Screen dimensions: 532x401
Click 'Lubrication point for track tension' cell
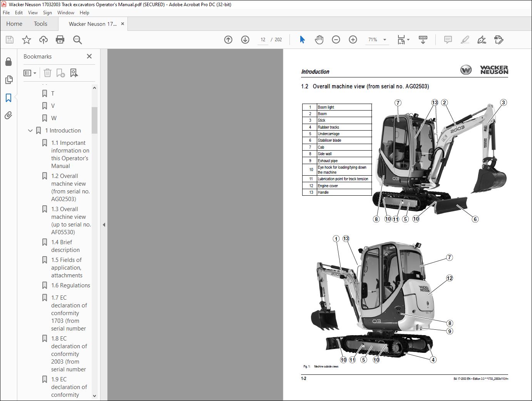(344, 179)
